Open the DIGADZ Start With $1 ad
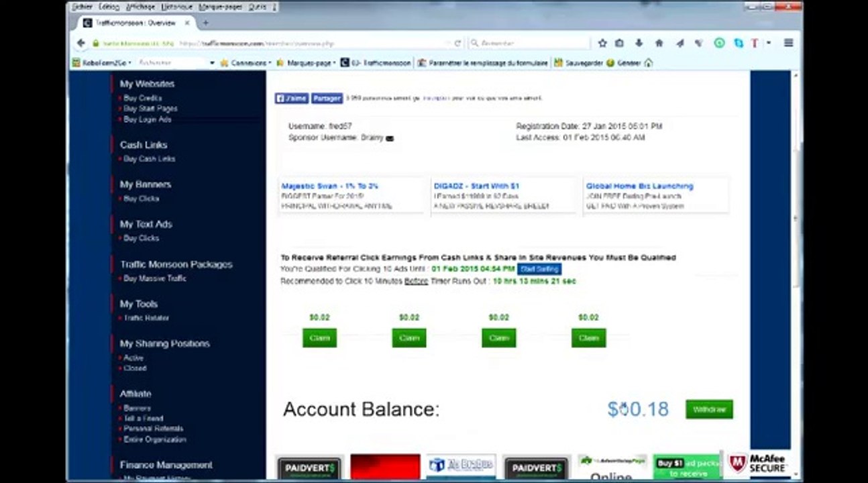The height and width of the screenshot is (483, 868). pyautogui.click(x=476, y=186)
